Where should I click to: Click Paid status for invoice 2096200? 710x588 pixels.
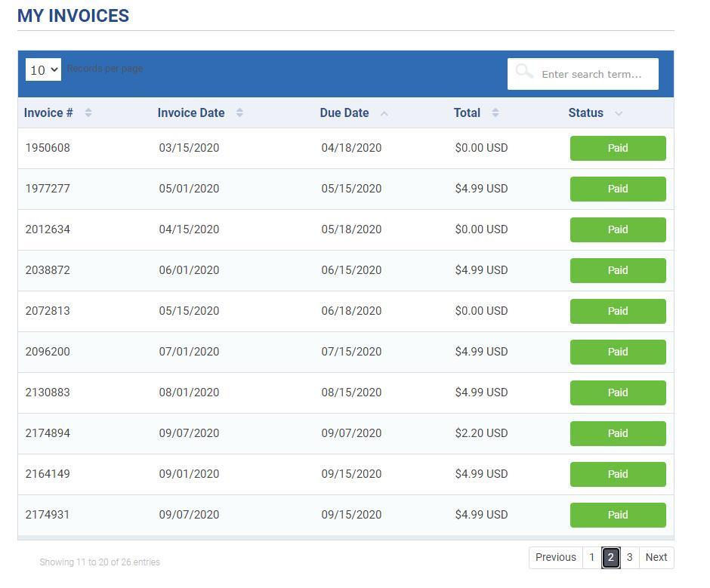(x=618, y=352)
